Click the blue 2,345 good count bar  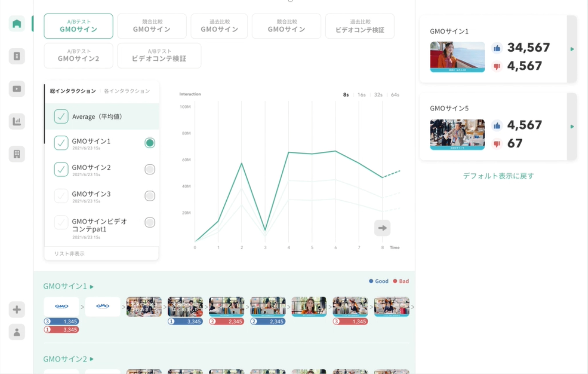(268, 321)
